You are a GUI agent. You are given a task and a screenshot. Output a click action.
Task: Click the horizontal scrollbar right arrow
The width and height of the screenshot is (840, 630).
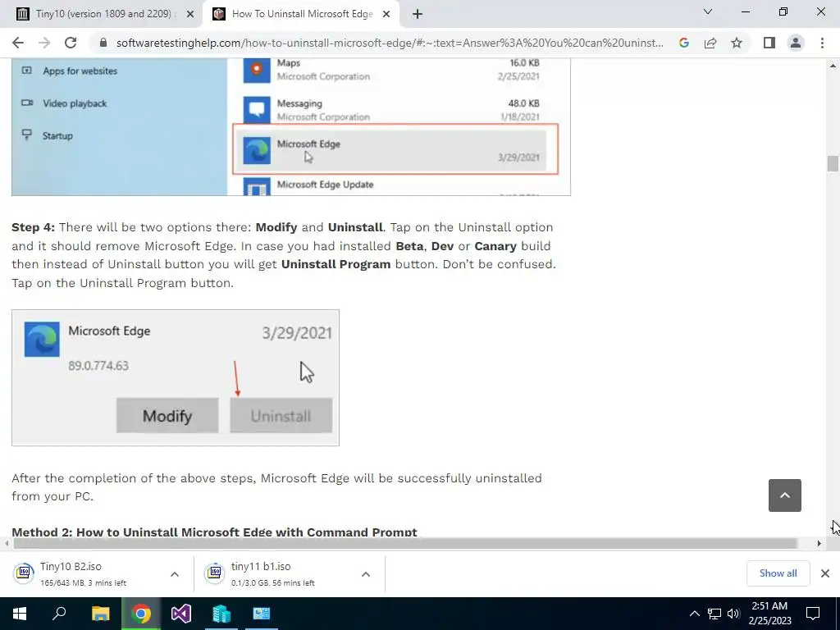(x=819, y=544)
